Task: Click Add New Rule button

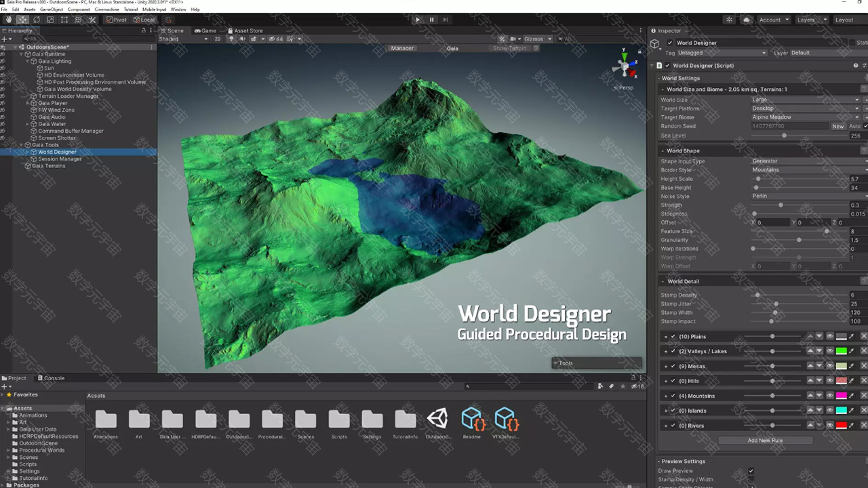Action: (x=765, y=441)
